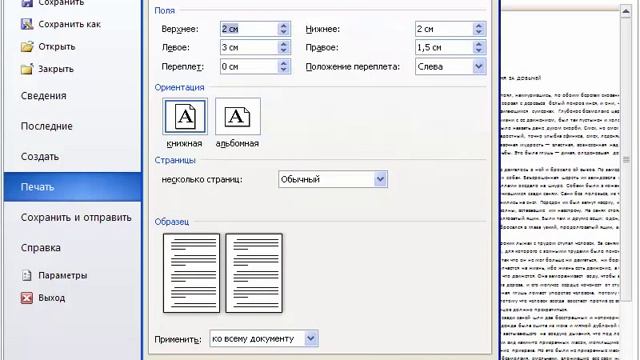The width and height of the screenshot is (640, 360).
Task: Choose Закрыть menu entry
Action: 56,69
